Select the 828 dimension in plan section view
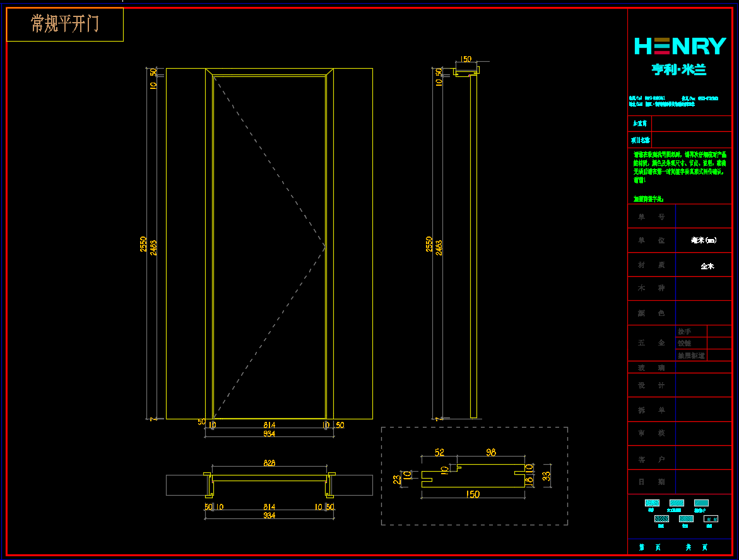 [x=269, y=463]
